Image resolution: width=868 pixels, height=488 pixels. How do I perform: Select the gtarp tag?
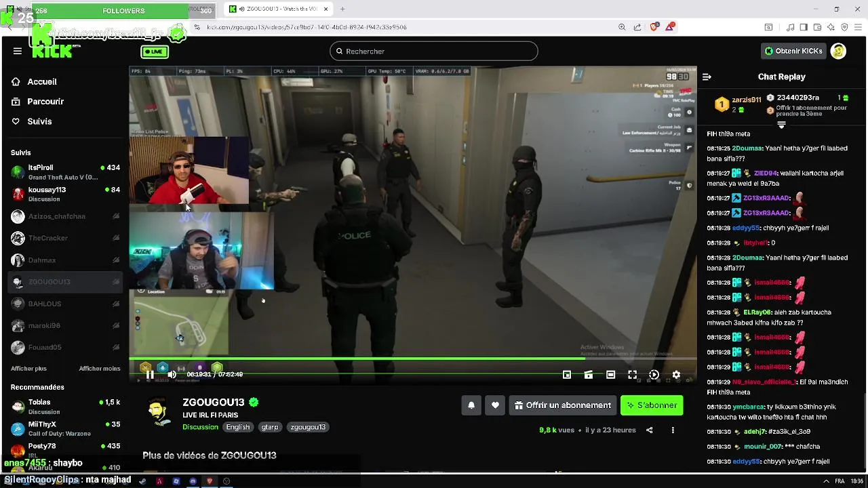tap(270, 427)
